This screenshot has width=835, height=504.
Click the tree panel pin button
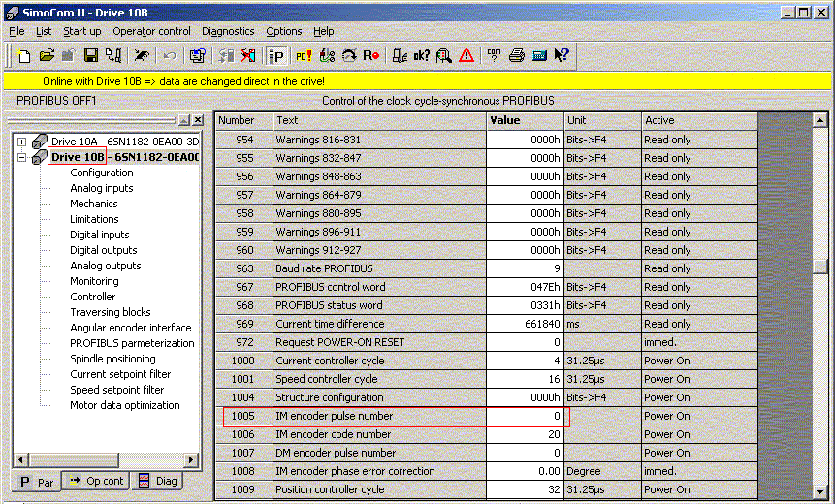coord(184,120)
